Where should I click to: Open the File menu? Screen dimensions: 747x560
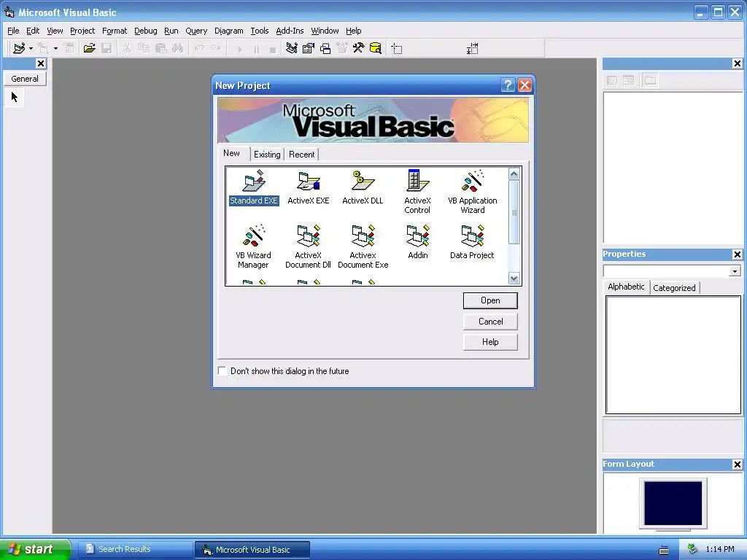pos(13,31)
